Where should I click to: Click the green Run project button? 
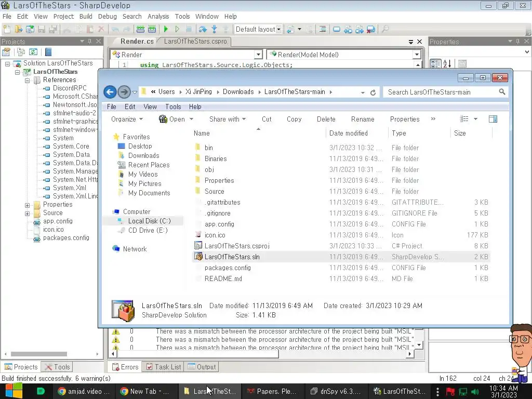tap(166, 29)
